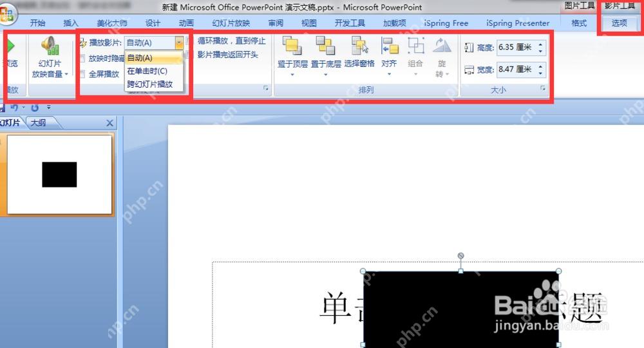Expand the 对齐 dropdown arrow
Screen dimensions: 644x348
click(390, 74)
